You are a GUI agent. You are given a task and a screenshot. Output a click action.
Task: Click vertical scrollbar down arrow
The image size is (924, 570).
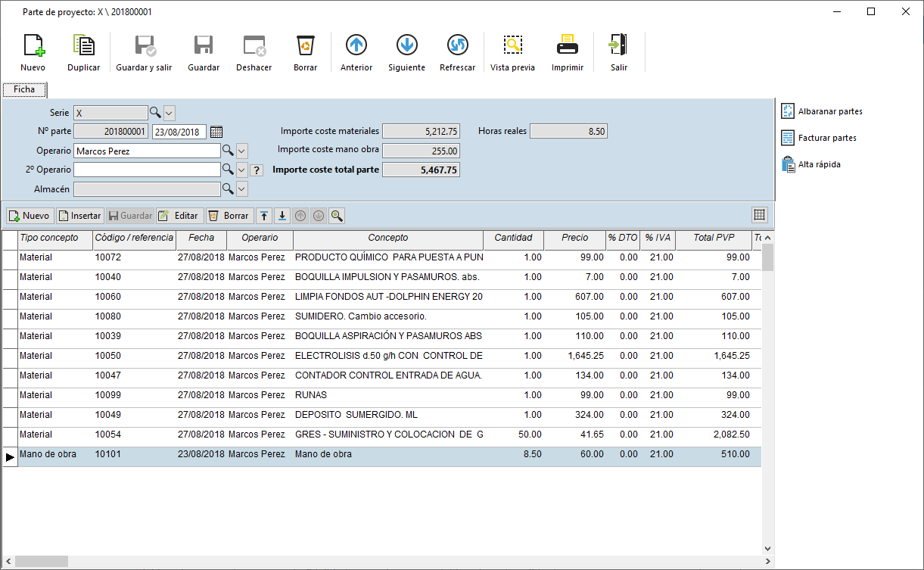point(767,549)
